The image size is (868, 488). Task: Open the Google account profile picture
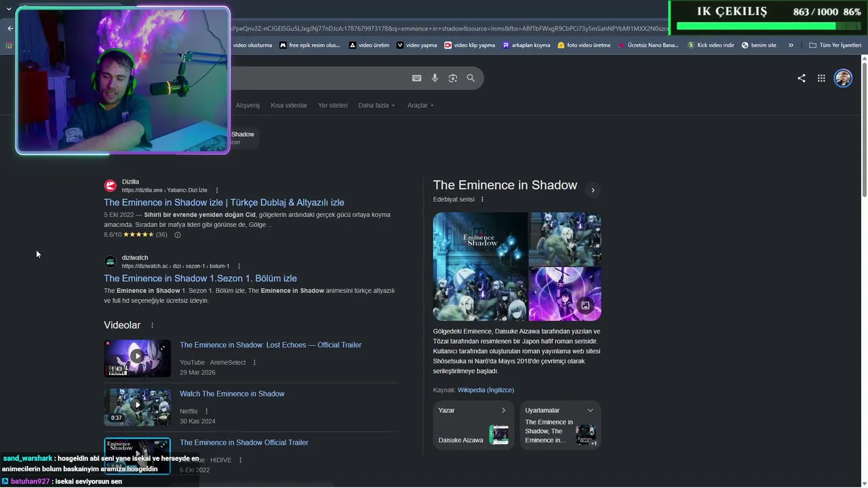[843, 78]
